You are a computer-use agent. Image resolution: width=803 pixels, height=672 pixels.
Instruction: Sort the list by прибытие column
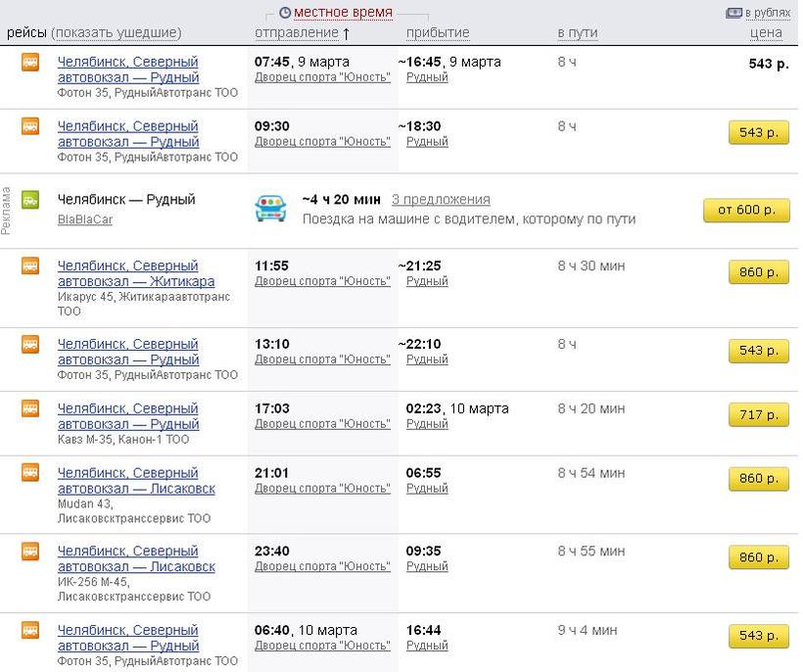point(438,32)
